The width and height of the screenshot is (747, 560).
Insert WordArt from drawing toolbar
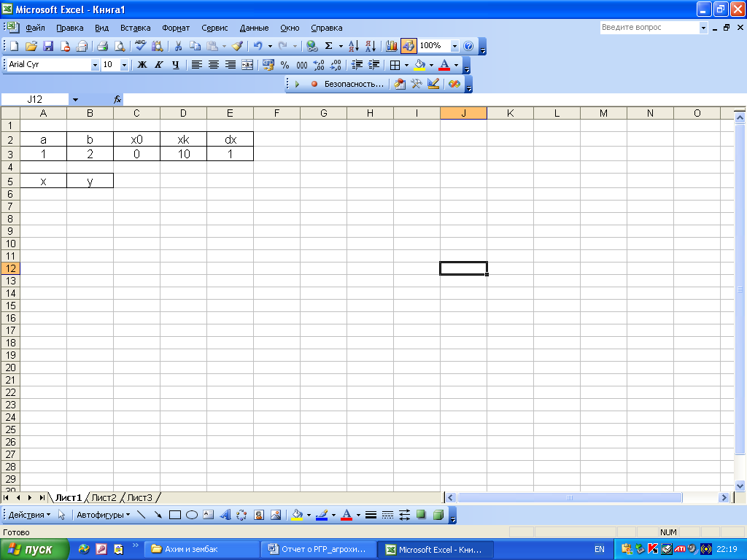[x=225, y=515]
